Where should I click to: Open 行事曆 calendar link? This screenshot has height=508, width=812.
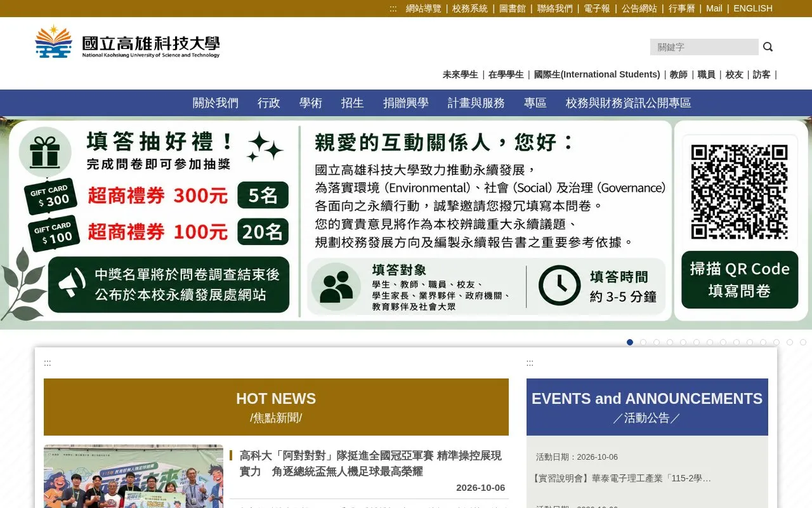[x=682, y=8]
